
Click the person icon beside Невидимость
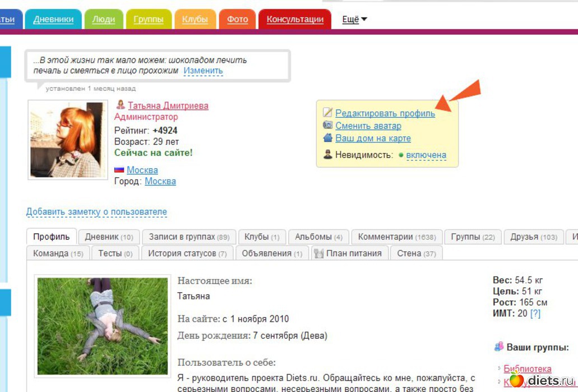click(x=328, y=155)
